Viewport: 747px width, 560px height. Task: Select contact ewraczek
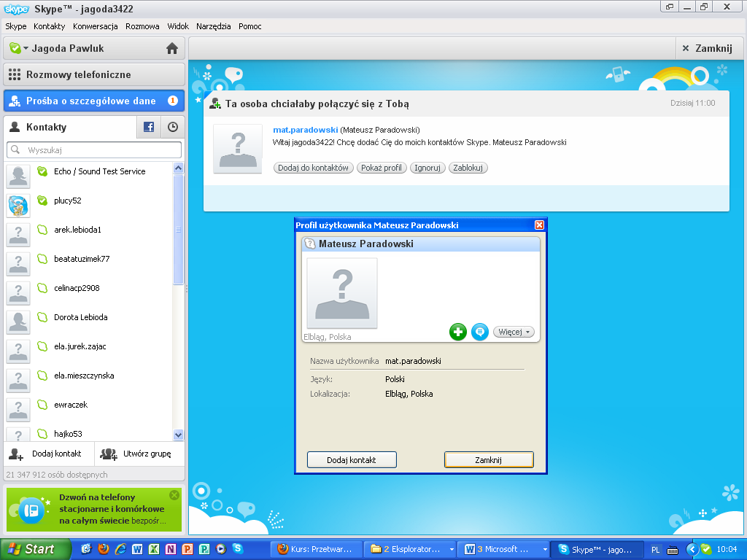[88, 408]
